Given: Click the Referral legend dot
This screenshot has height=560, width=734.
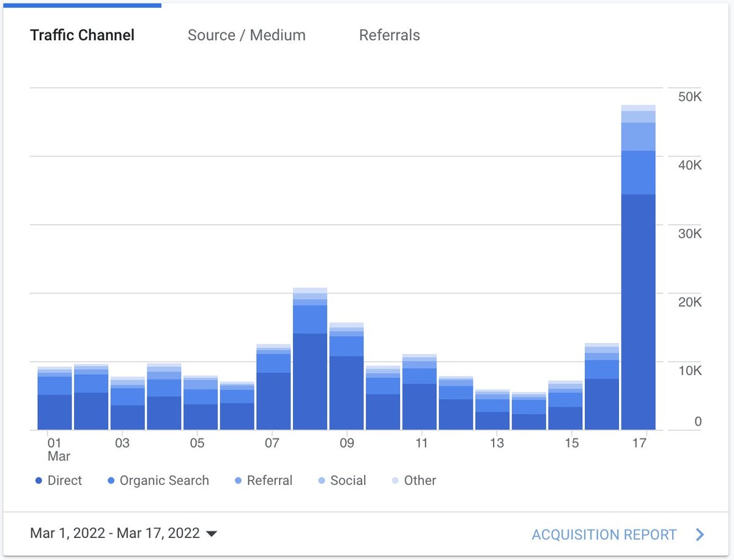Looking at the screenshot, I should pyautogui.click(x=239, y=481).
